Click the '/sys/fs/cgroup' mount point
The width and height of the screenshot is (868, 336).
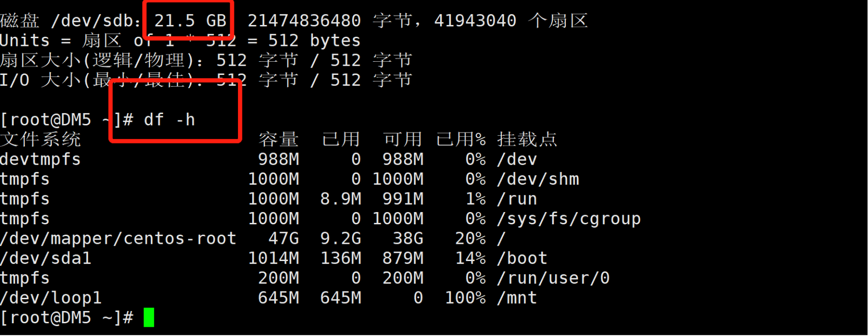point(569,219)
